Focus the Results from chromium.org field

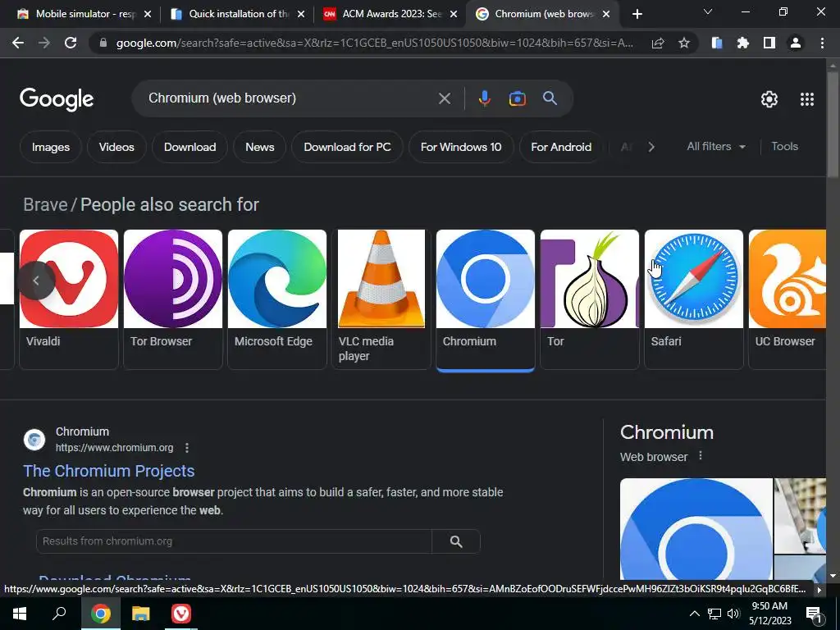[234, 541]
